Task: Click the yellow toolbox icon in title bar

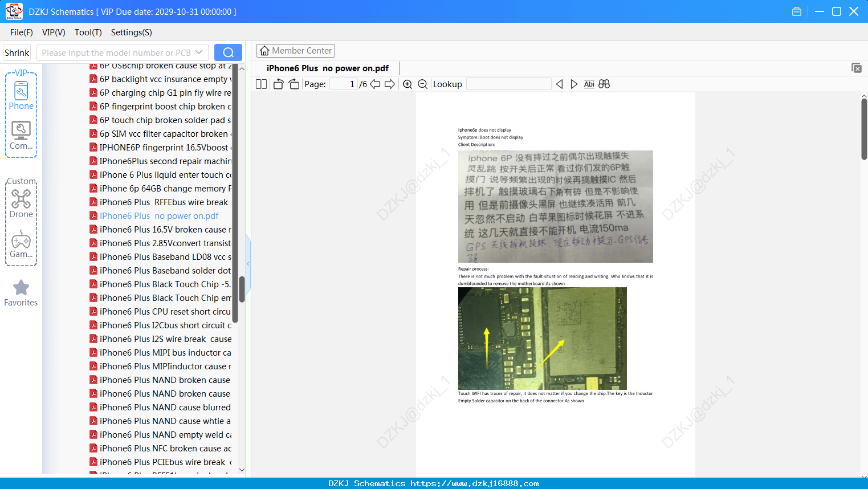Action: 797,11
